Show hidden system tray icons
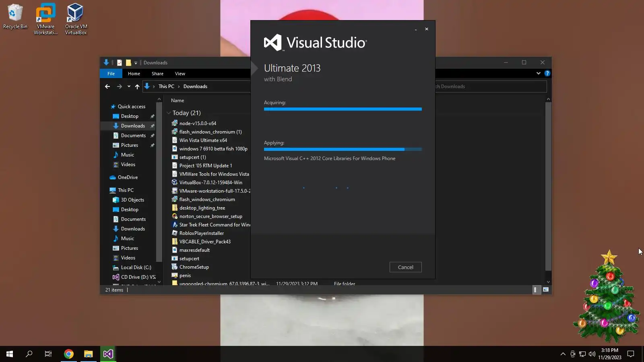Image resolution: width=644 pixels, height=362 pixels. click(563, 354)
